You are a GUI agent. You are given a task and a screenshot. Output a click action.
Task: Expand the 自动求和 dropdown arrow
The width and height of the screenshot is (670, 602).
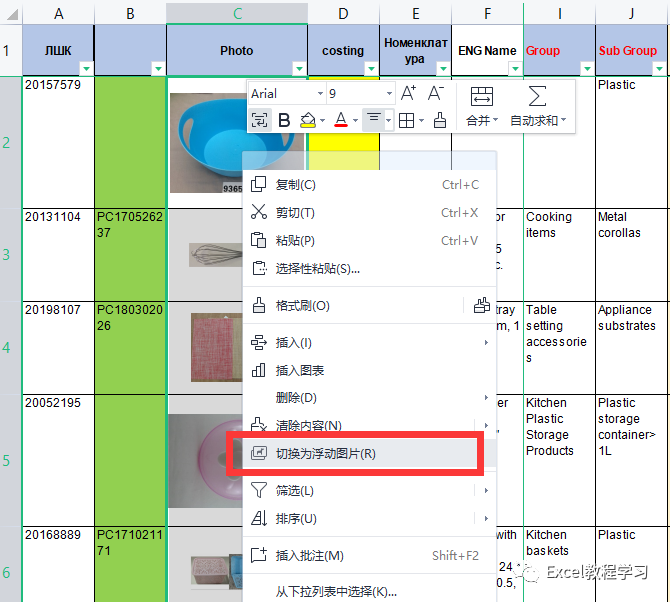point(563,120)
